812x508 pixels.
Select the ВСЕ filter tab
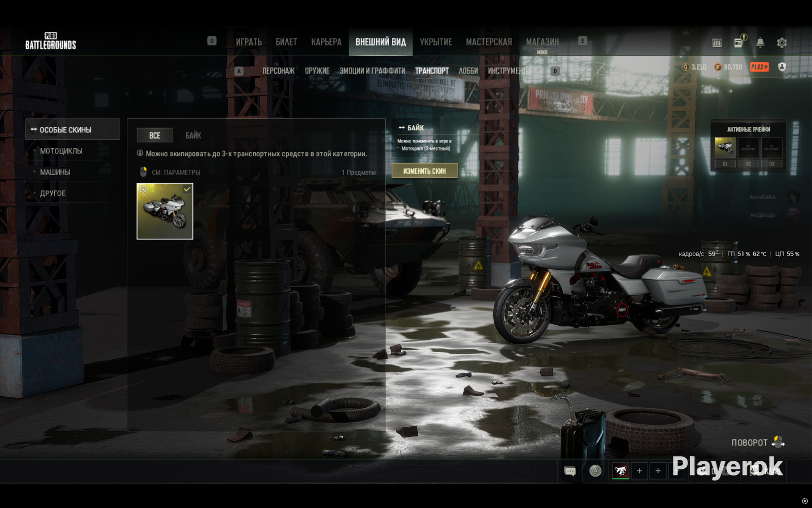click(155, 135)
